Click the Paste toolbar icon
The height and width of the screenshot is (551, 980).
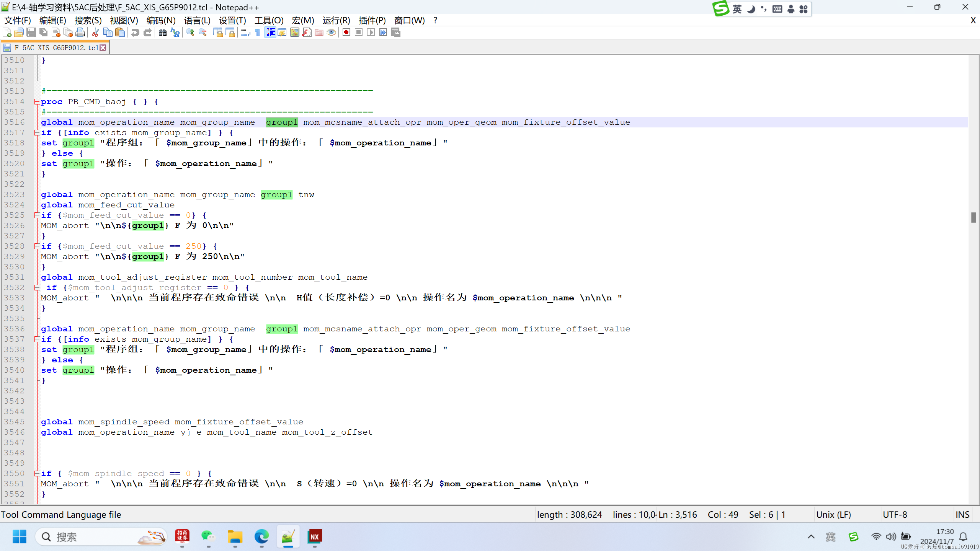pyautogui.click(x=120, y=33)
